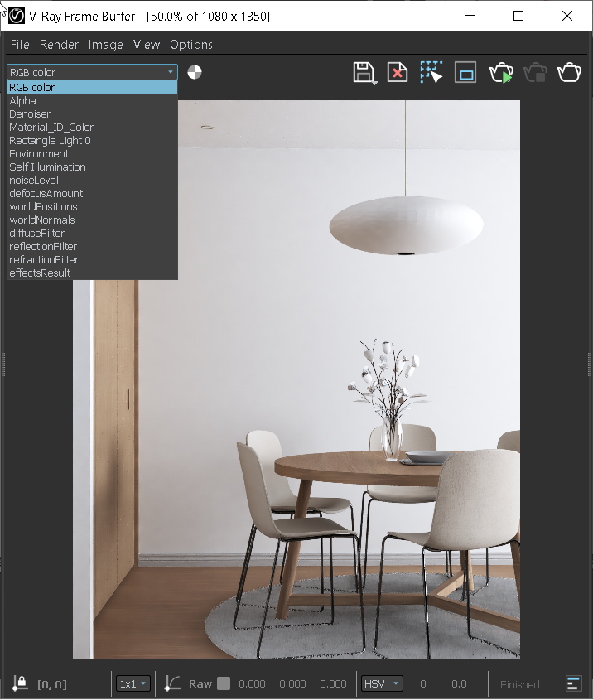Choose Rectangle Light 0 channel
This screenshot has height=700, width=593.
(93, 141)
